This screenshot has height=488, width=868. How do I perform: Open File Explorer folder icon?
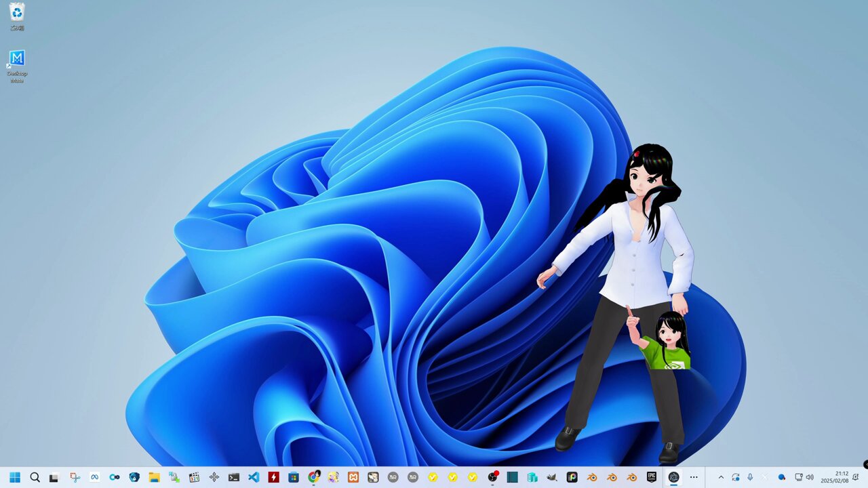(154, 477)
